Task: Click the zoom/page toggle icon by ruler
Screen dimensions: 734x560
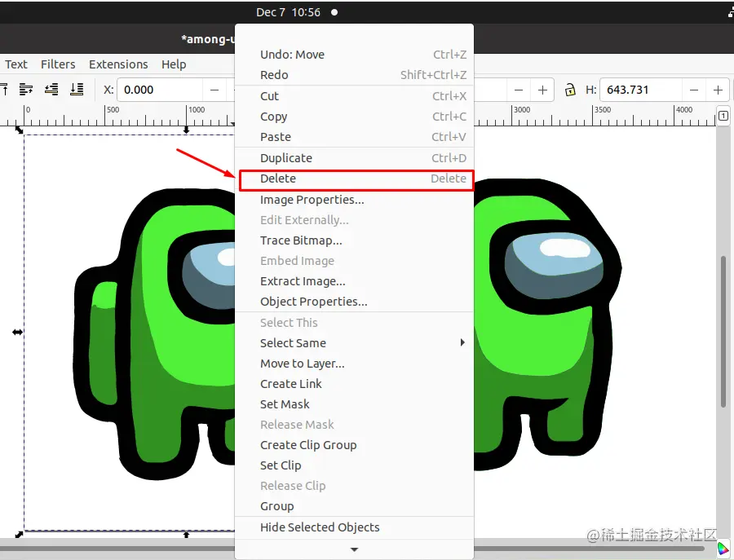Action: coord(723,115)
